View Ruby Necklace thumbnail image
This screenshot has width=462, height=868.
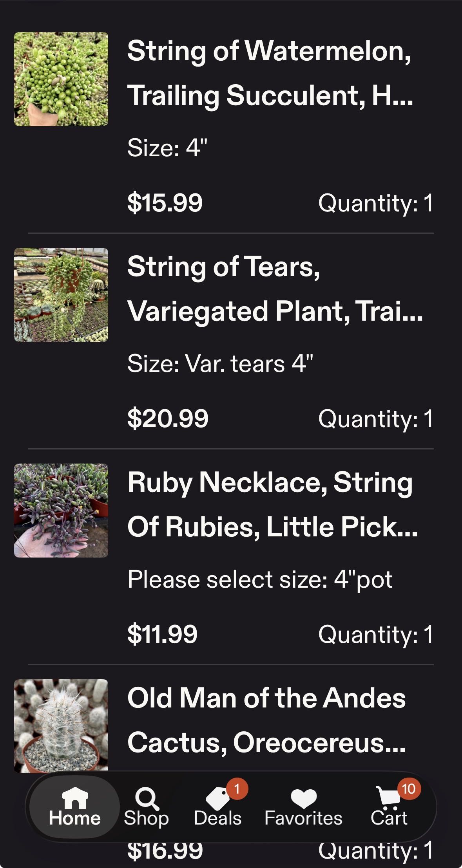pos(61,511)
